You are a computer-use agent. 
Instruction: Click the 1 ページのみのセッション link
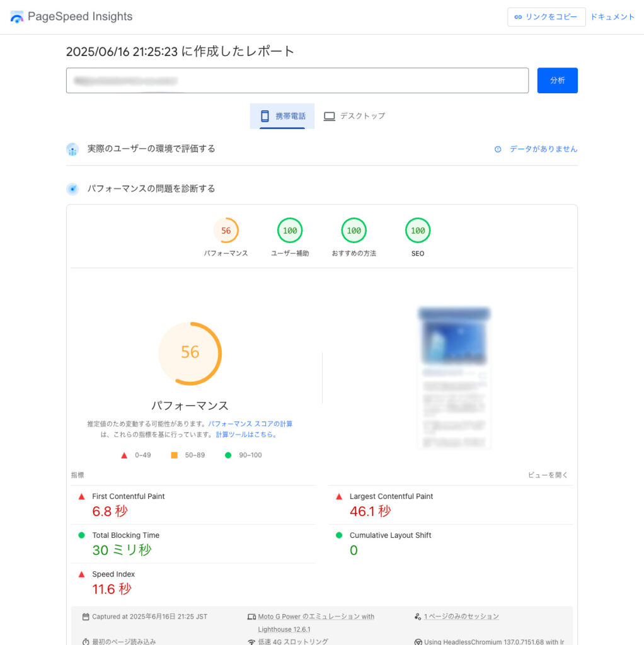461,616
